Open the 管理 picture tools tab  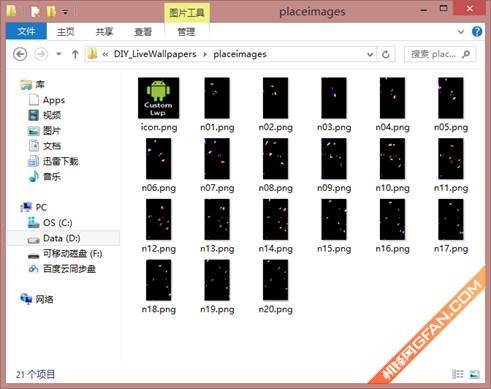[x=186, y=32]
